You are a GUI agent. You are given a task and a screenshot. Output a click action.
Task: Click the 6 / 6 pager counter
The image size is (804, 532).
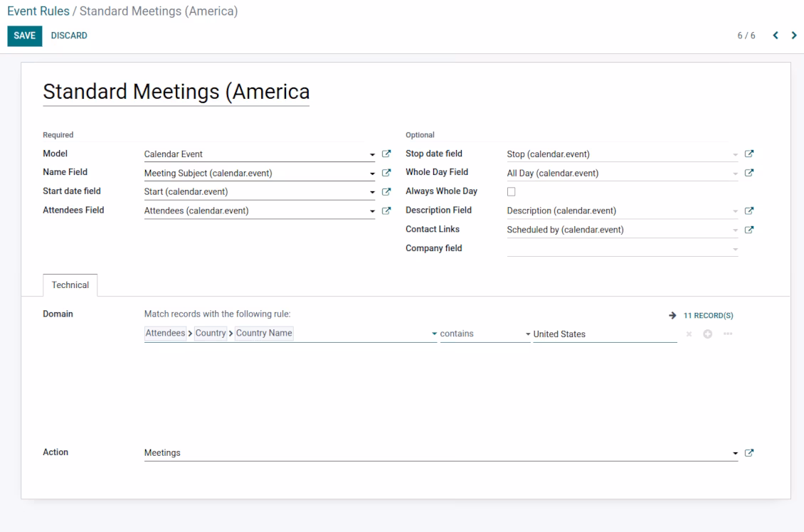coord(746,36)
